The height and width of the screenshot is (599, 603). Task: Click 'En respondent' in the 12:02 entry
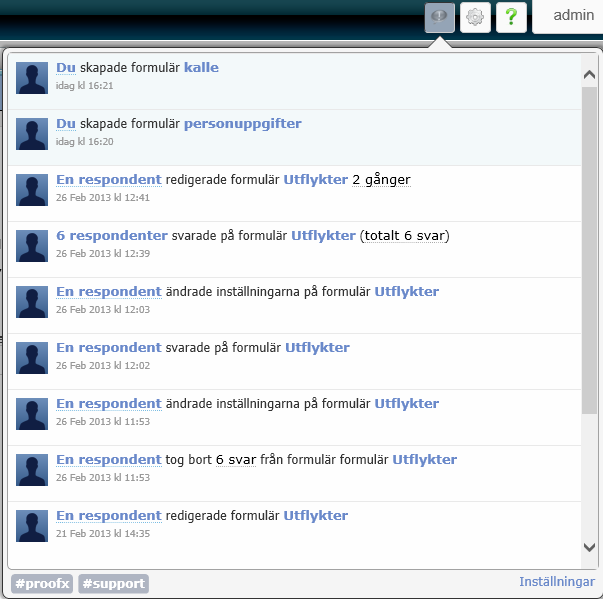[x=108, y=347]
